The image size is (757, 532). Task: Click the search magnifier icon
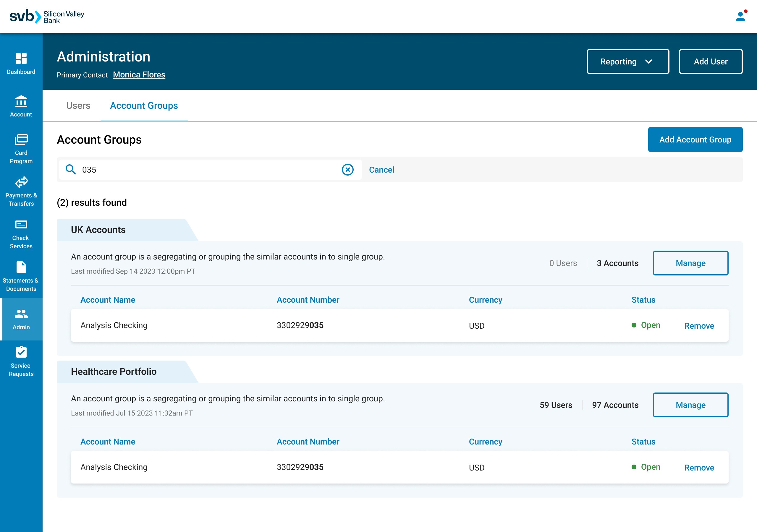(71, 169)
